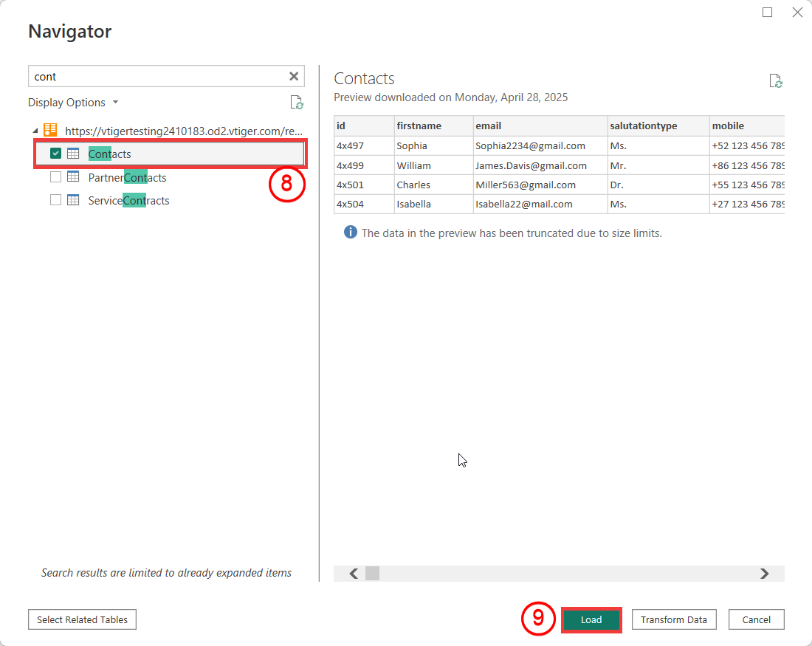Click Select Related Tables button

click(82, 619)
